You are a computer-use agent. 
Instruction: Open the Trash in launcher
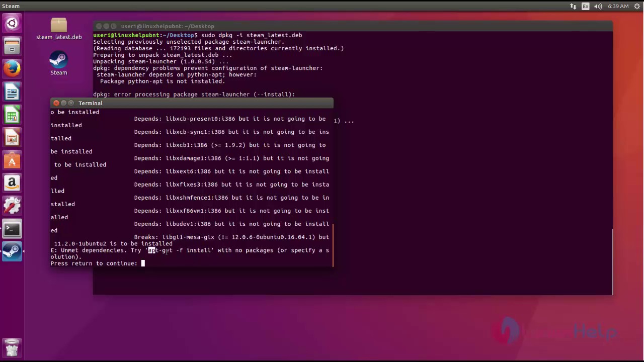pyautogui.click(x=12, y=347)
